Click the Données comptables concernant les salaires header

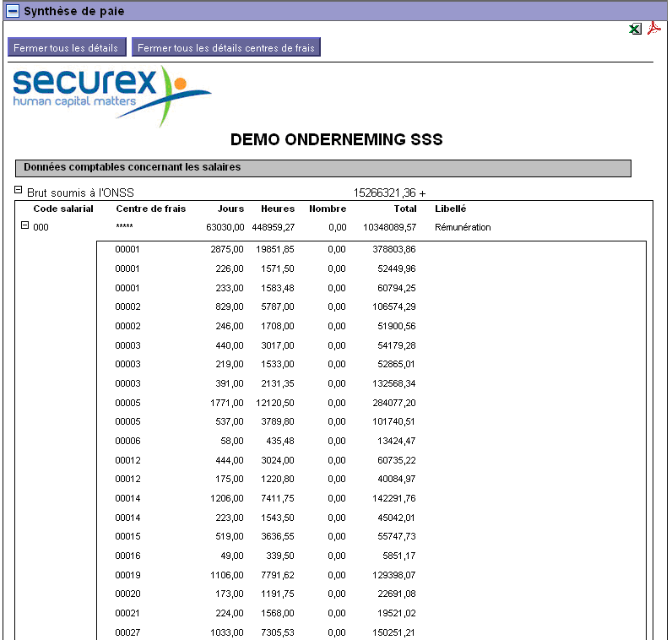(323, 168)
